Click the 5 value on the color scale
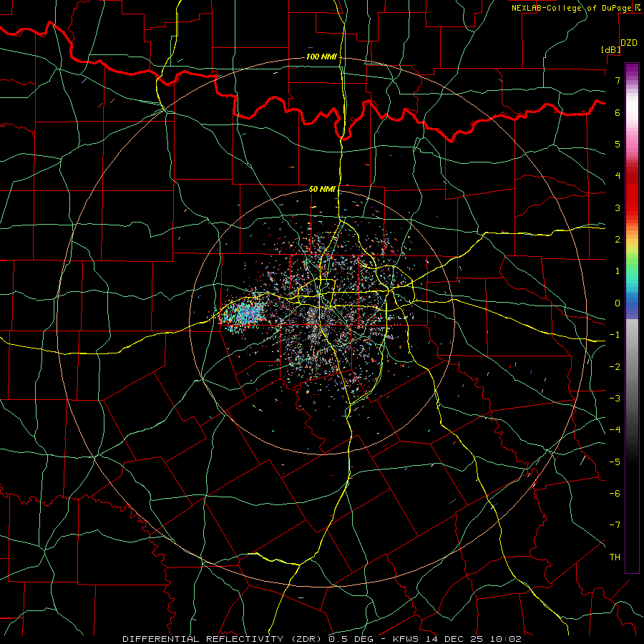 pyautogui.click(x=618, y=144)
